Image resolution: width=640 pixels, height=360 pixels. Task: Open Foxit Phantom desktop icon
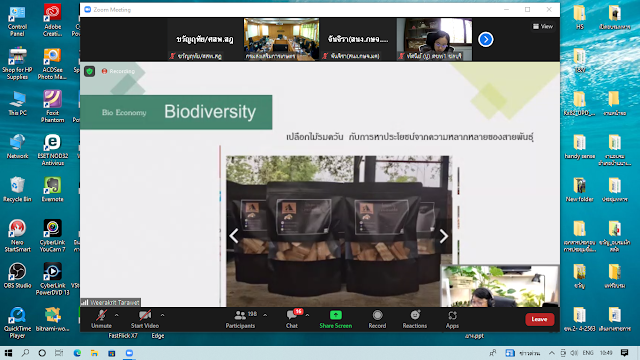pos(52,107)
